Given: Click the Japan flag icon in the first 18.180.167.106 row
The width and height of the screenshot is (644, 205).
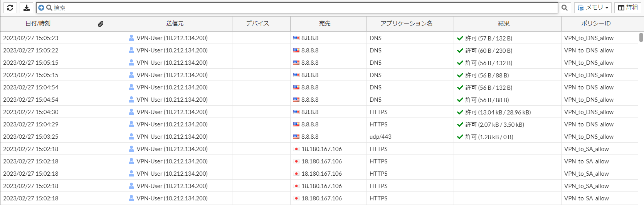Looking at the screenshot, I should (x=296, y=149).
